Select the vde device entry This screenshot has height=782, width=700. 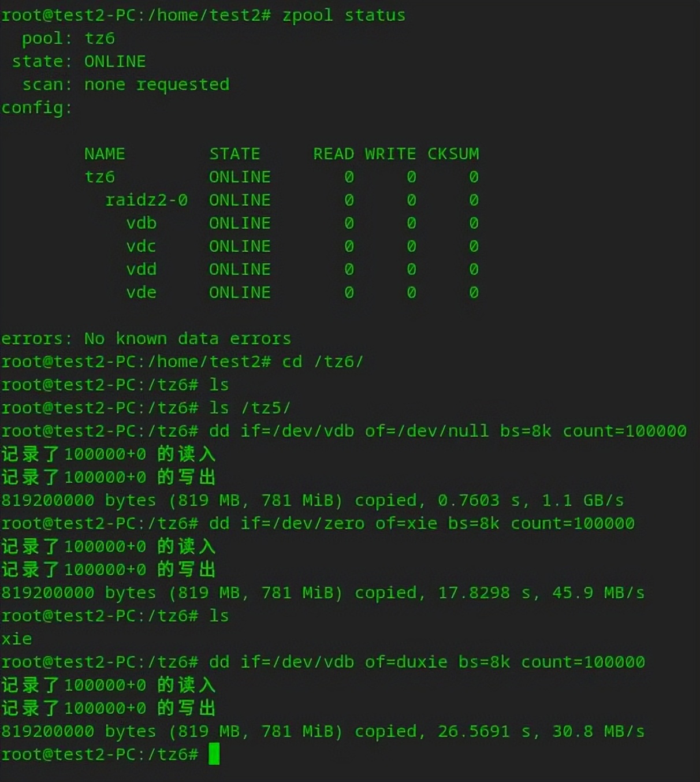point(142,292)
